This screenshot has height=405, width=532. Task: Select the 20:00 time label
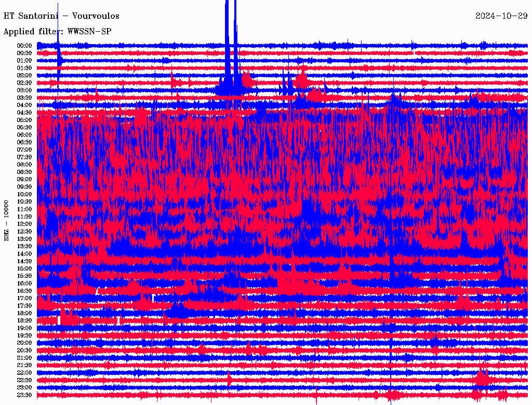[x=24, y=343]
